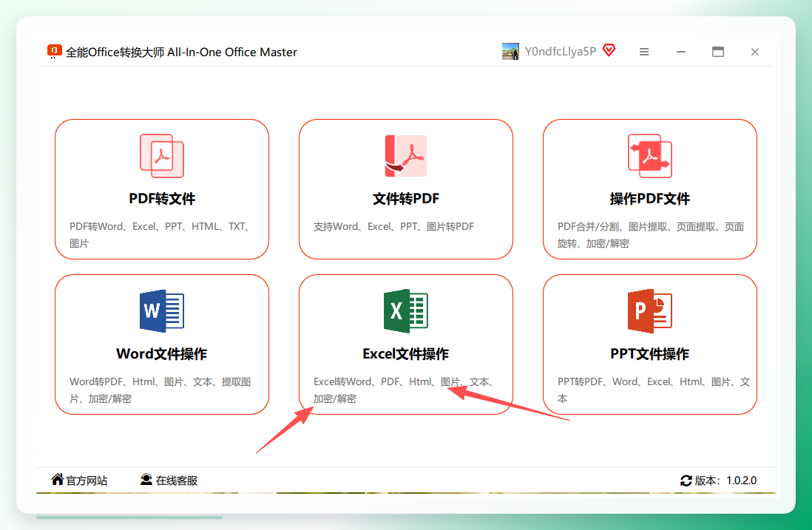Image resolution: width=812 pixels, height=530 pixels.
Task: Open the user avatar picture
Action: (510, 51)
